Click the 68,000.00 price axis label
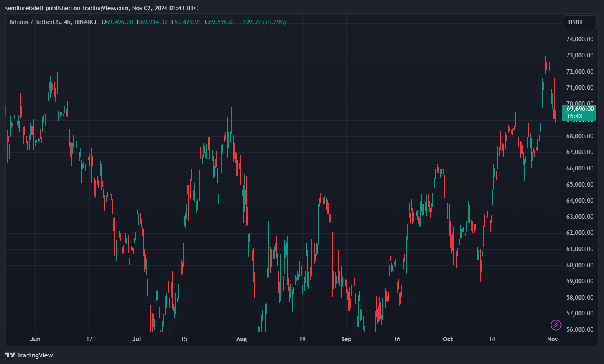 [580, 136]
